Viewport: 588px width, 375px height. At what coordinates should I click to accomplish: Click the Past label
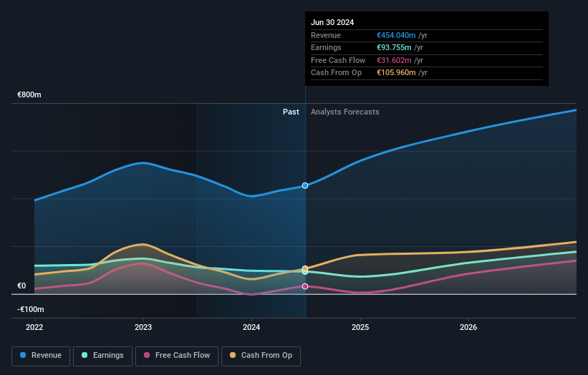291,112
